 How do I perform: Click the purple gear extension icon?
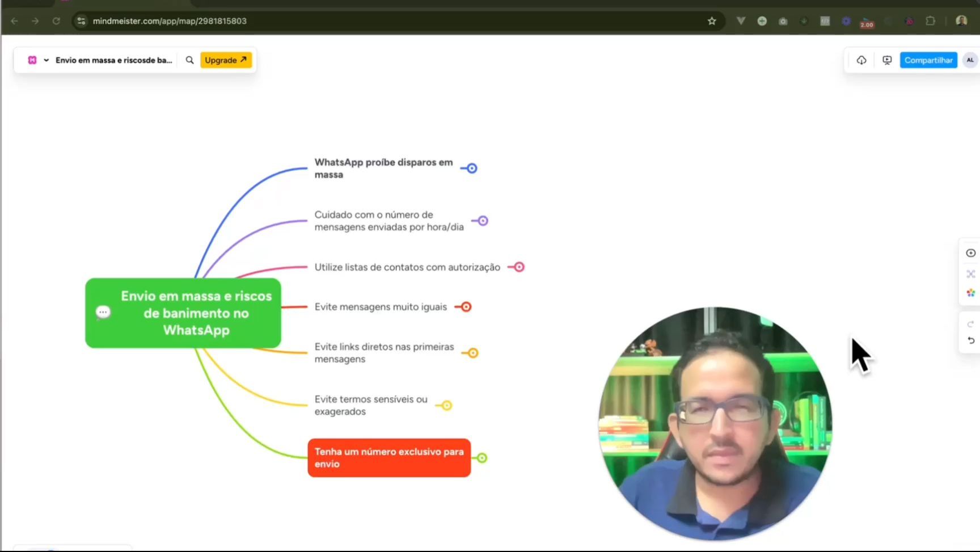[846, 21]
